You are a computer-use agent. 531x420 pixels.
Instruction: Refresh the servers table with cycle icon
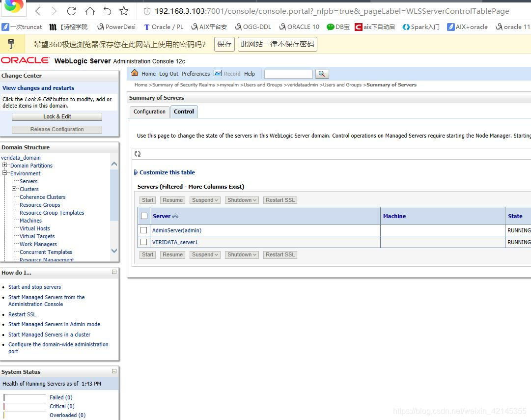coord(138,154)
